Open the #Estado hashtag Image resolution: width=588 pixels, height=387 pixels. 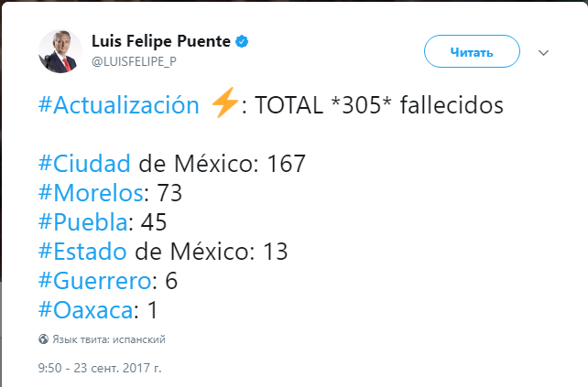click(x=86, y=252)
